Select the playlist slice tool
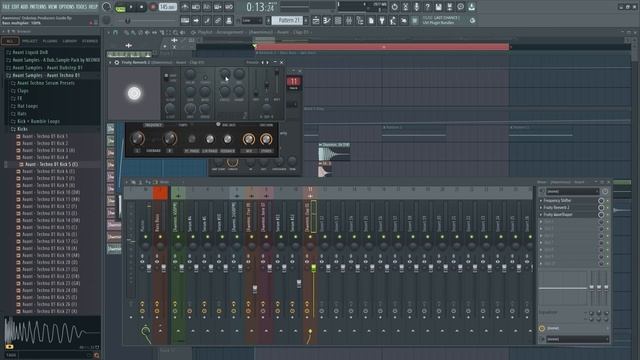 (x=161, y=32)
